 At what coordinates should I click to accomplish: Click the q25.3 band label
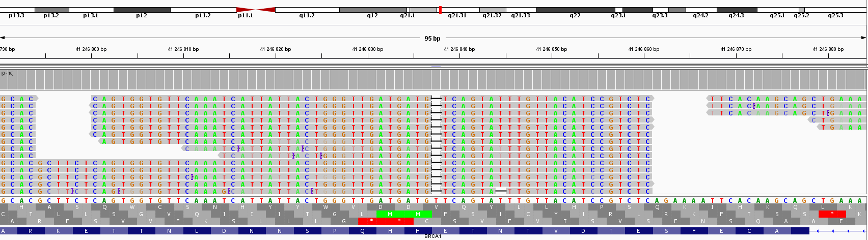pyautogui.click(x=835, y=16)
